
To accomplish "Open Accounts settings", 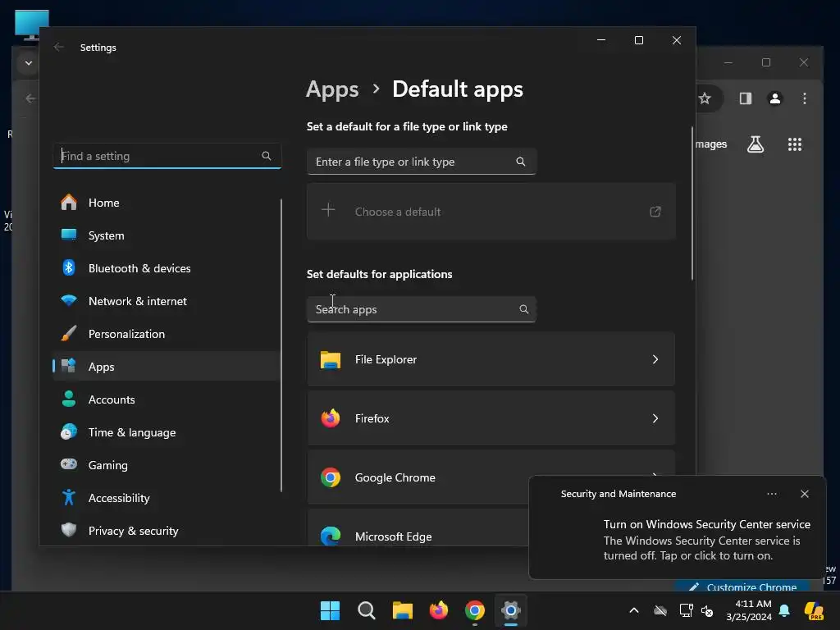I will coord(166,399).
